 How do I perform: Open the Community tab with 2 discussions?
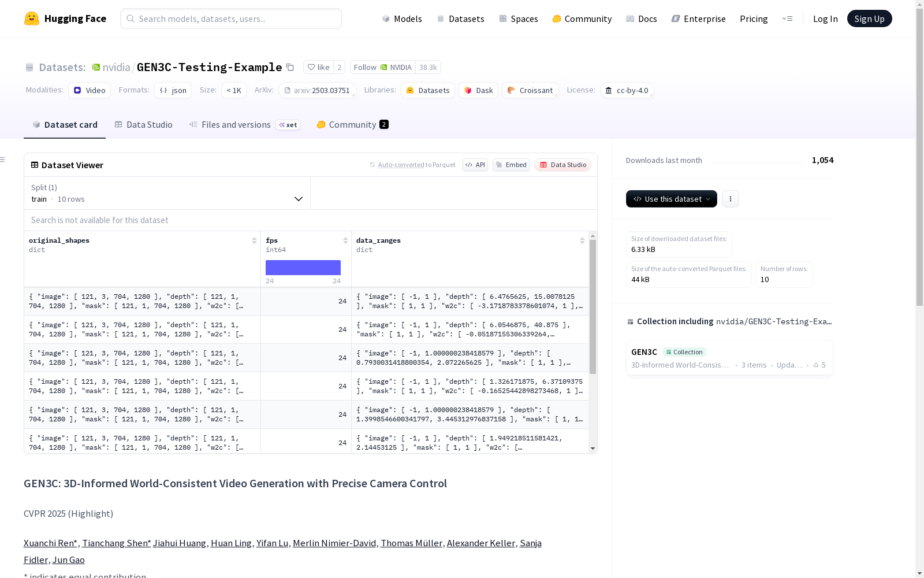click(352, 125)
